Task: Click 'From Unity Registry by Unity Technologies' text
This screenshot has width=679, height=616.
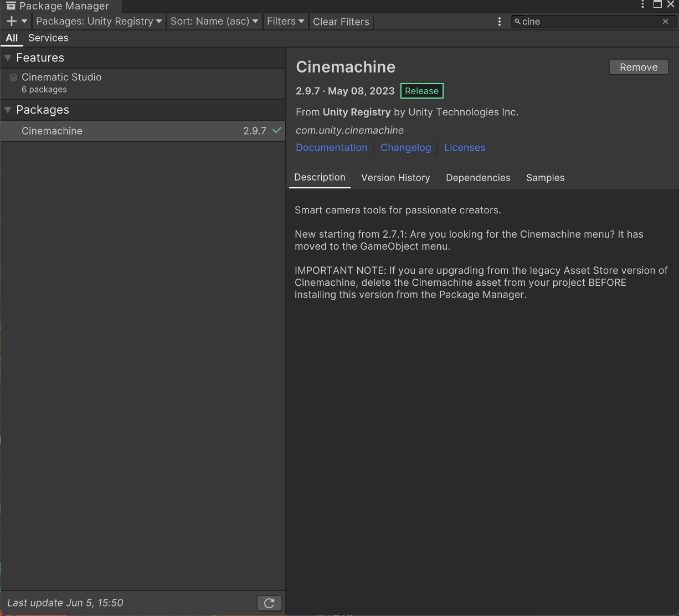Action: tap(407, 112)
